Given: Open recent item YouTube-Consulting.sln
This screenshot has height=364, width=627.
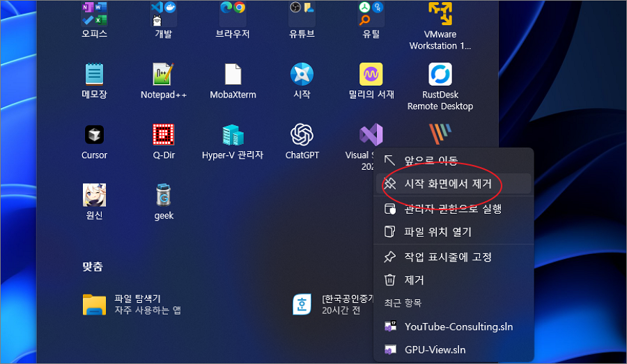Looking at the screenshot, I should tap(454, 326).
